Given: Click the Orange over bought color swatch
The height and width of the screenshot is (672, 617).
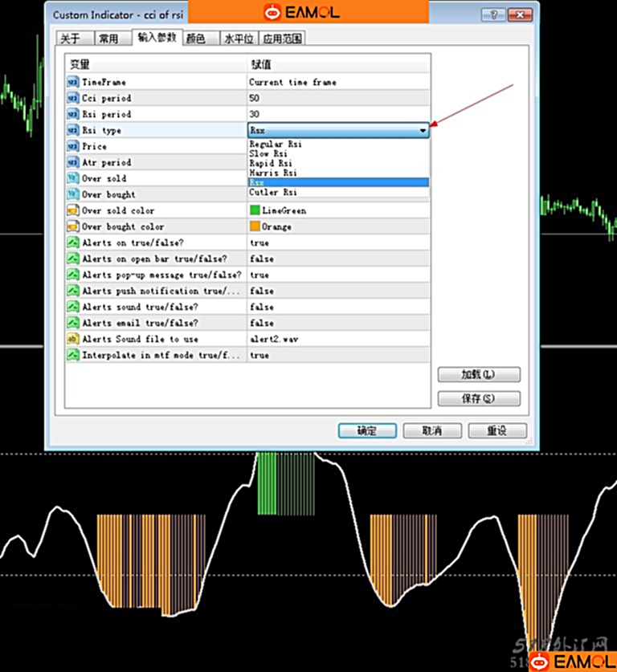Looking at the screenshot, I should pos(255,226).
